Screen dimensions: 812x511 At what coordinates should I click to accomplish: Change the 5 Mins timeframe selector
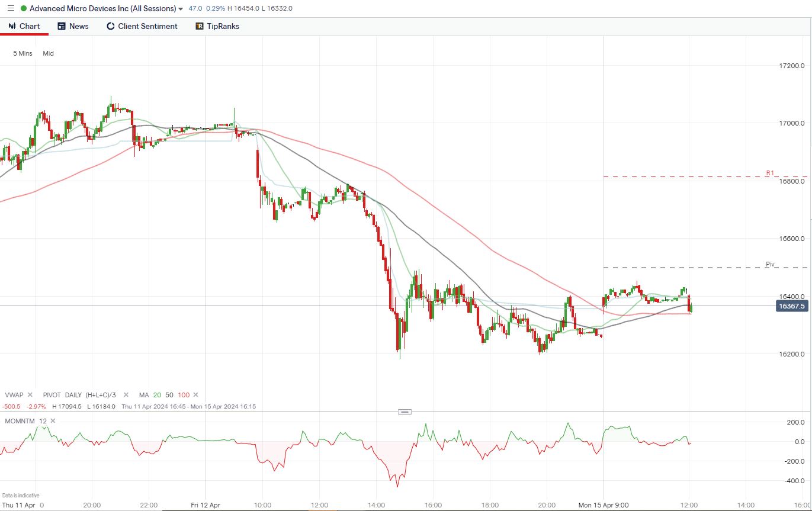pos(23,53)
